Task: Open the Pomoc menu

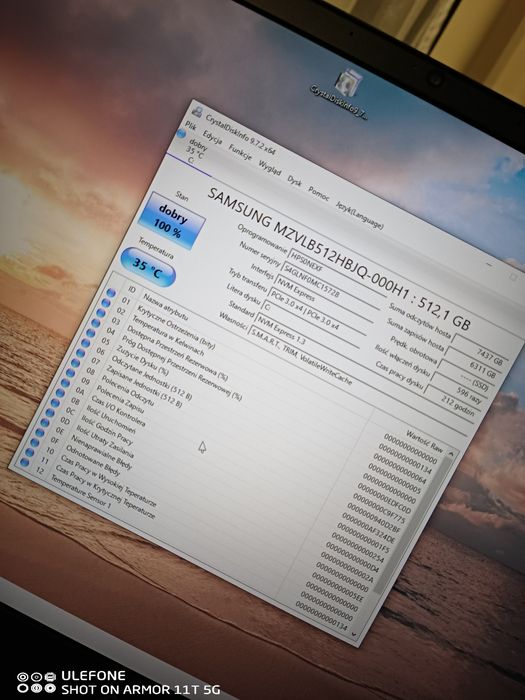Action: click(x=319, y=194)
